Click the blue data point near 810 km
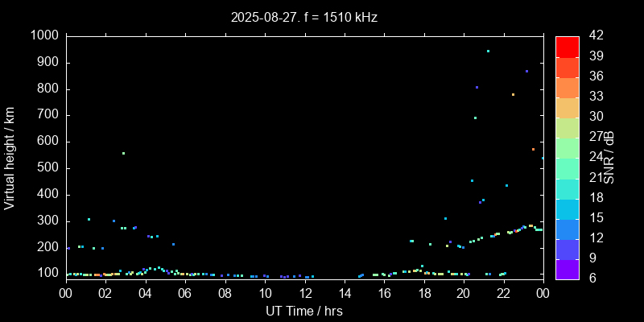This screenshot has height=322, width=644. (x=477, y=87)
